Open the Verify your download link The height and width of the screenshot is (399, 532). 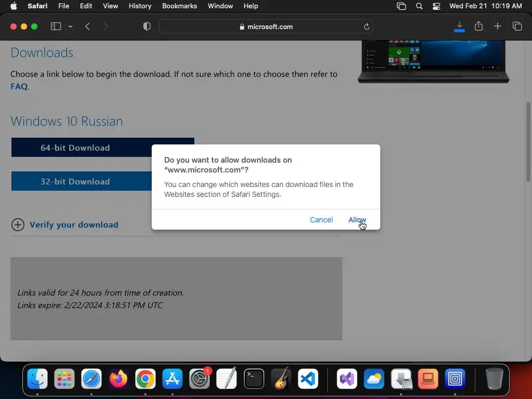74,224
